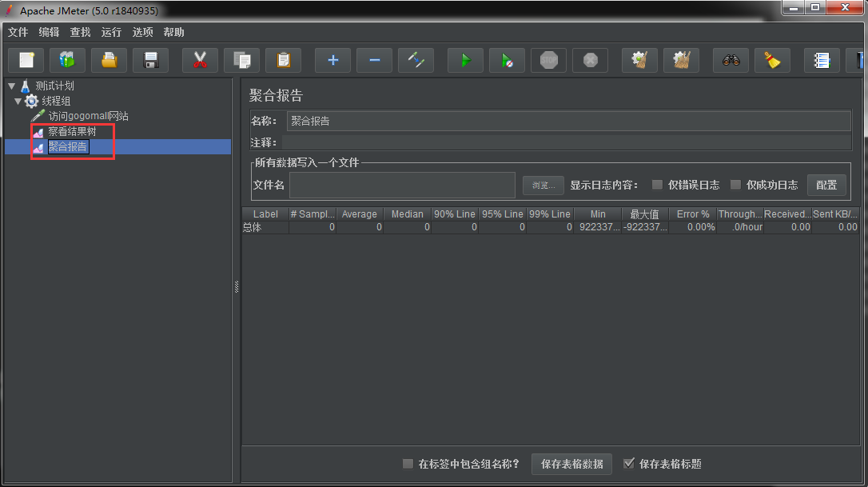Clear all results with double broom icon
Viewport: 868px width, 487px height.
click(x=682, y=60)
